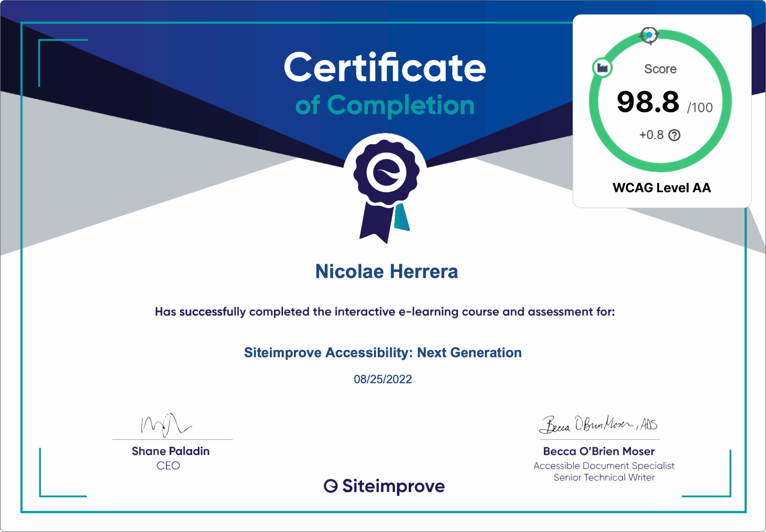Click the Shane Paladin name label
The width and height of the screenshot is (766, 532).
click(x=171, y=451)
